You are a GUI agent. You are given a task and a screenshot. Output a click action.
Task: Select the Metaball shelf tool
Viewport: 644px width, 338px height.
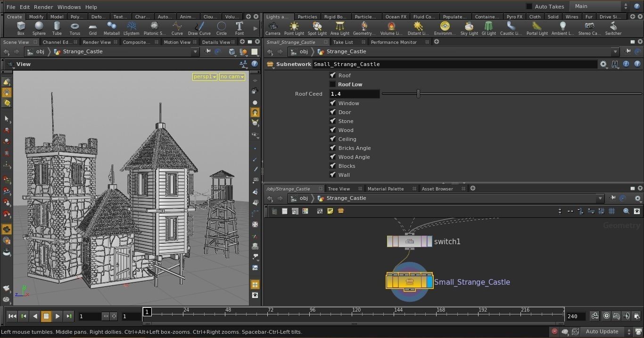click(112, 28)
